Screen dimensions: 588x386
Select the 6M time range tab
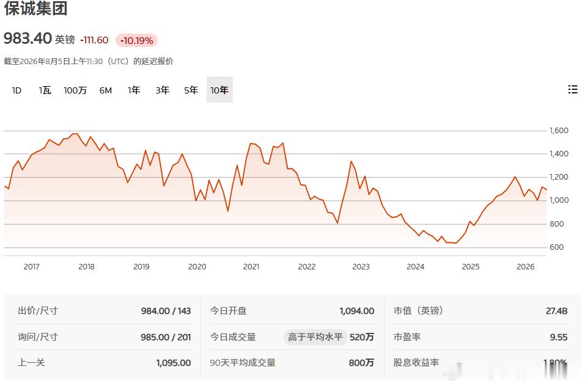(x=106, y=90)
